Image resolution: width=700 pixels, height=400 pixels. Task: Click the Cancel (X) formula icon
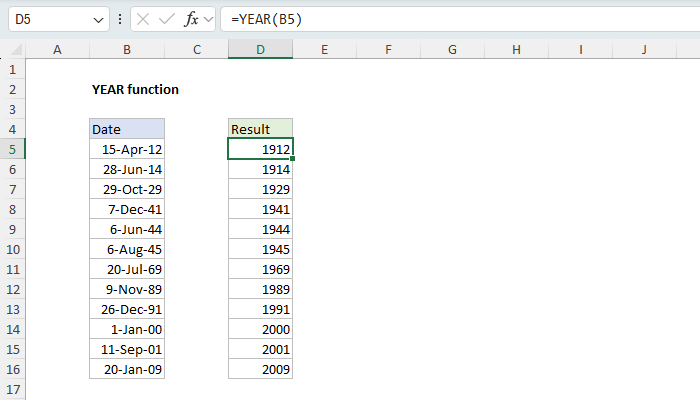(143, 19)
